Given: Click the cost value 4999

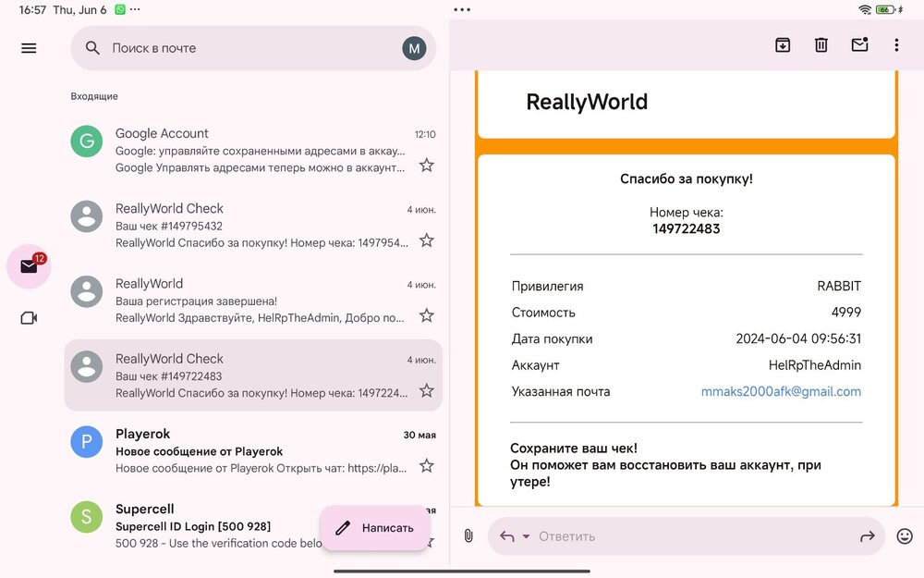Looking at the screenshot, I should coord(846,312).
